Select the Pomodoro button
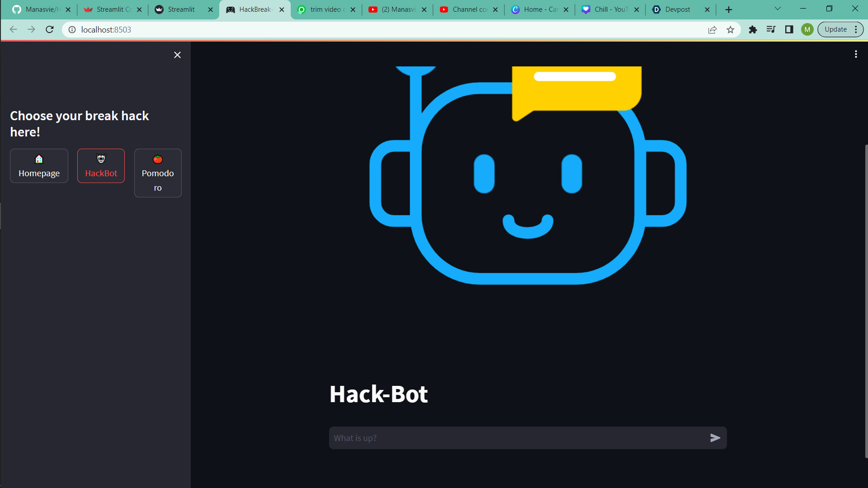 tap(158, 173)
